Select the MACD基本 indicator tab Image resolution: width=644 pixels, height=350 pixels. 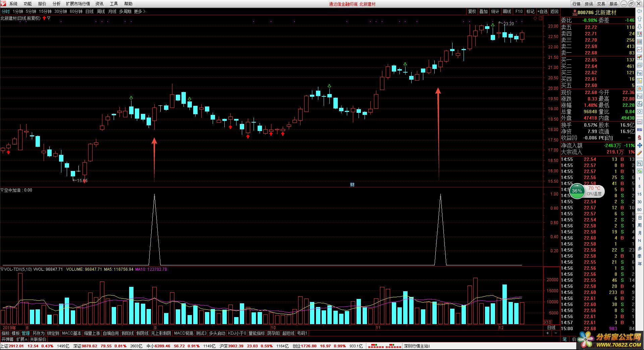point(72,333)
